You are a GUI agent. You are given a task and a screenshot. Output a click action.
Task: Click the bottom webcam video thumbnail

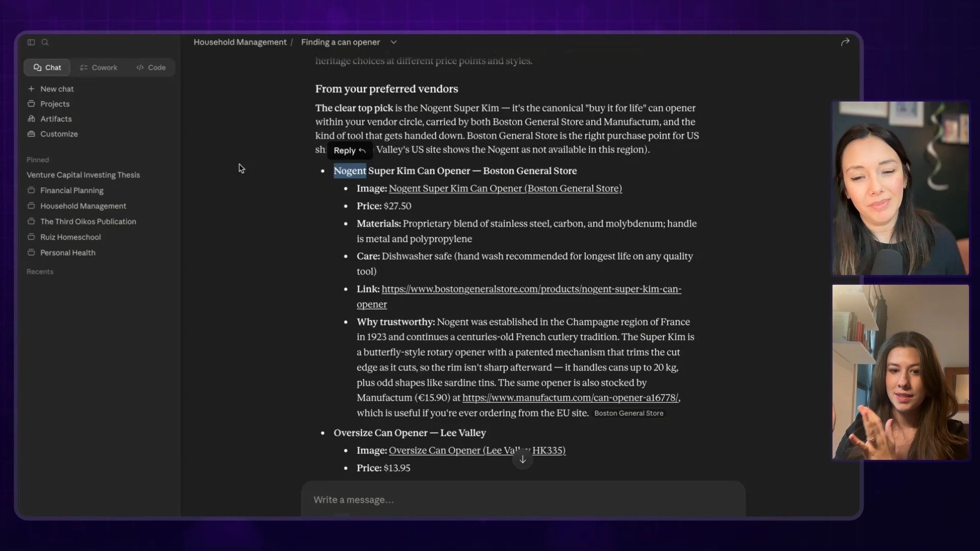tap(900, 372)
